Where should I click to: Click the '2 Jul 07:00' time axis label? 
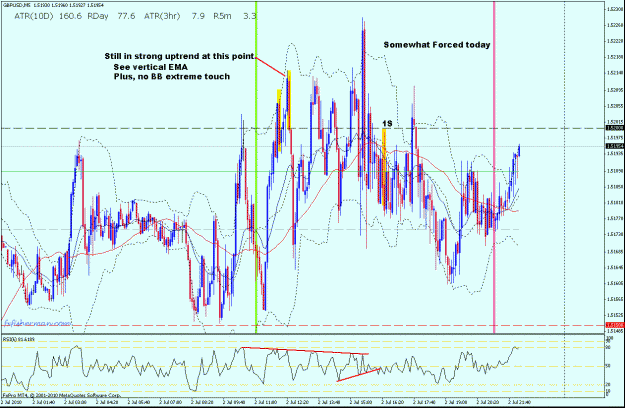pyautogui.click(x=170, y=402)
